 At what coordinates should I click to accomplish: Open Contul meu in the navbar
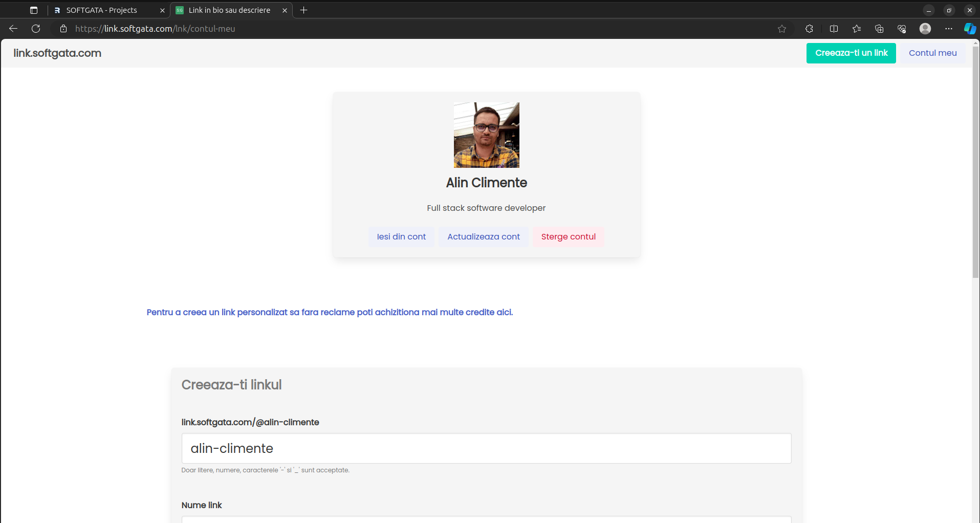932,53
